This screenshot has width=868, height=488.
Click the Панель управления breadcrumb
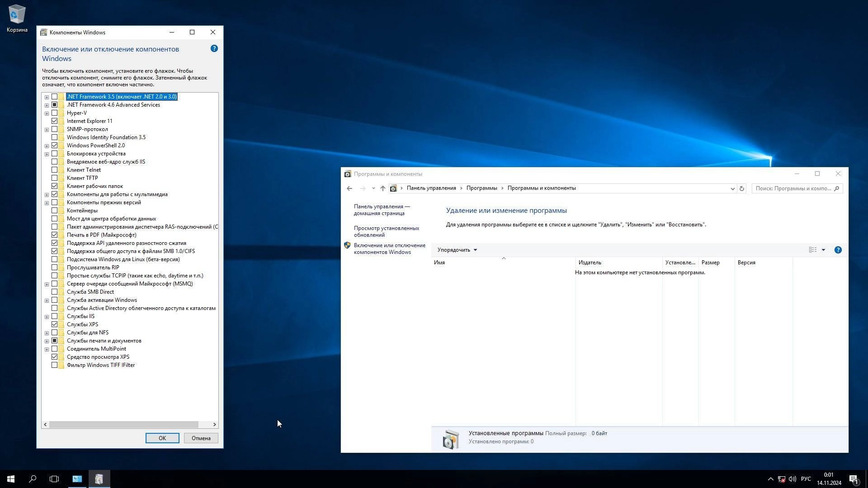coord(431,188)
